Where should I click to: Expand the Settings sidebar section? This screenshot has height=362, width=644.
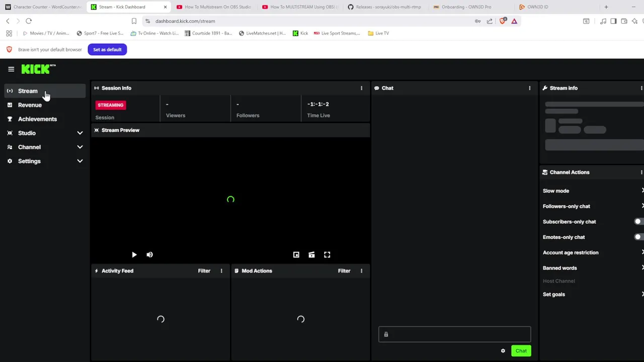(45, 161)
